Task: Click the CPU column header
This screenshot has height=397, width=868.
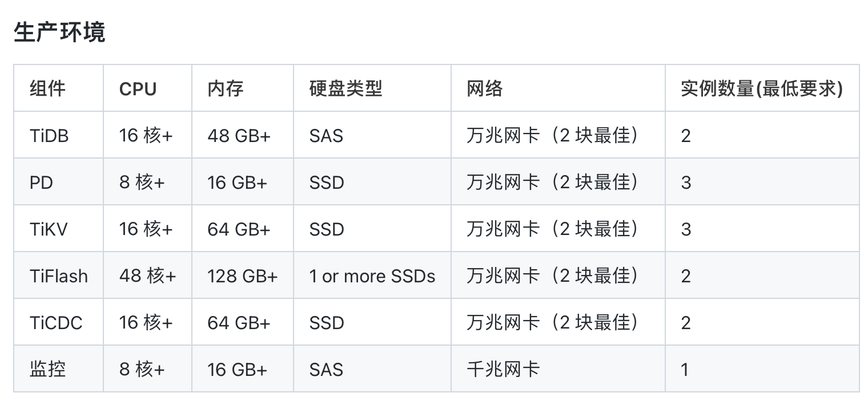Action: 138,89
